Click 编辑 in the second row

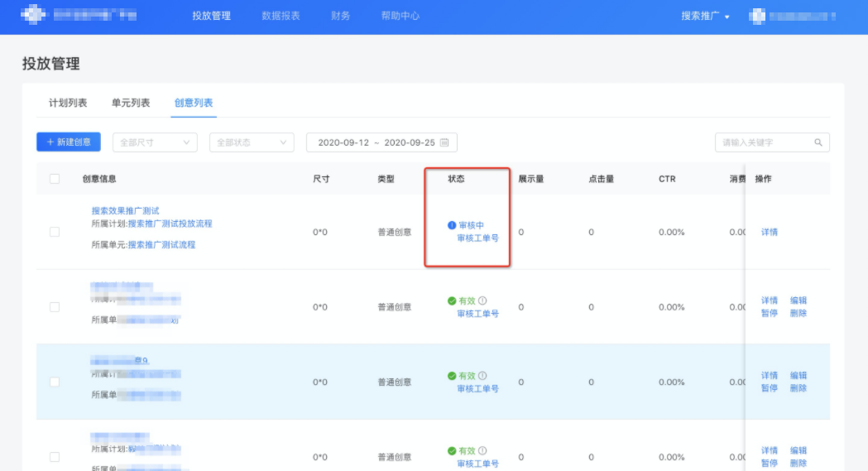(798, 300)
